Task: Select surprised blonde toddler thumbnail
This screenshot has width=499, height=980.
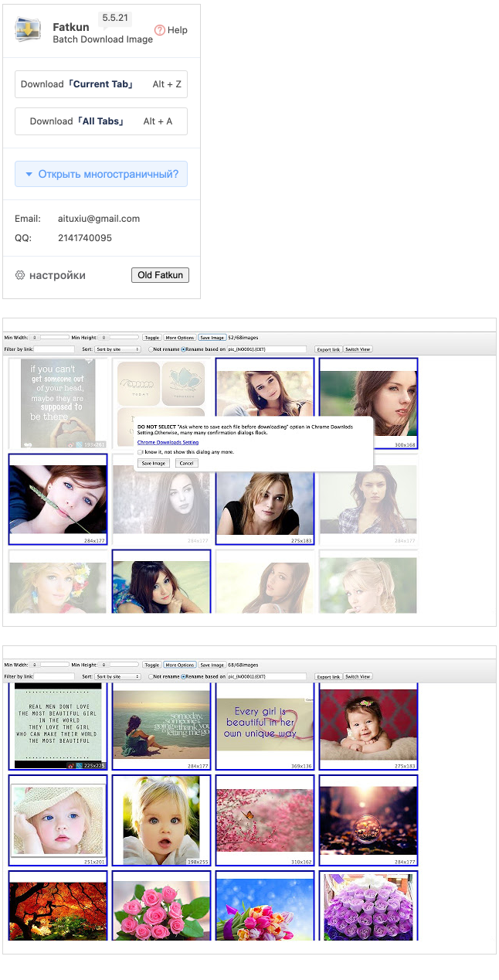Action: click(x=161, y=821)
